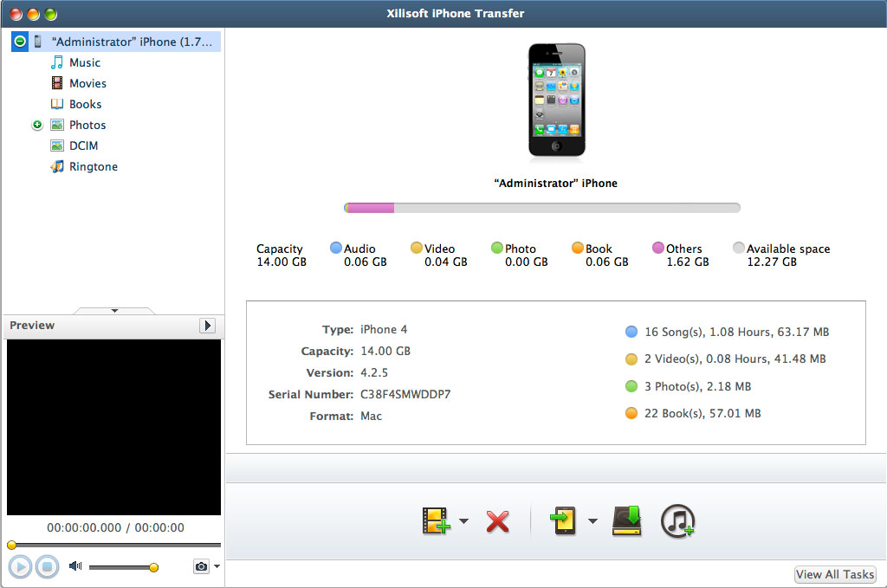Click the iPhone device icon in sidebar

click(38, 42)
